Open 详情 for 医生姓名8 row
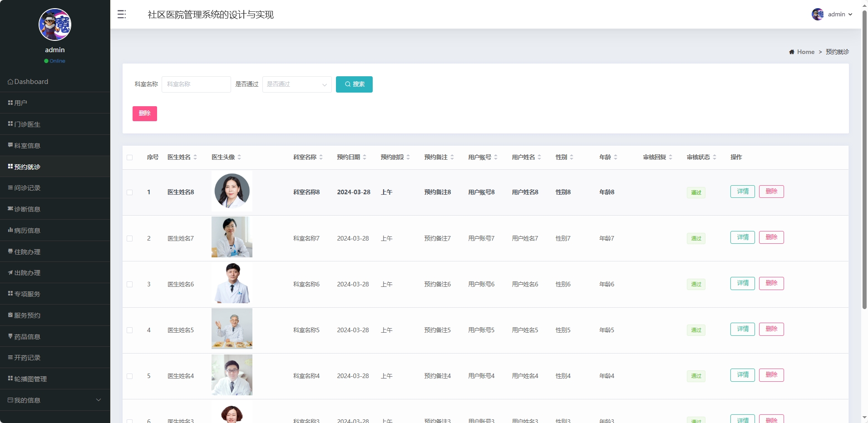 tap(743, 192)
